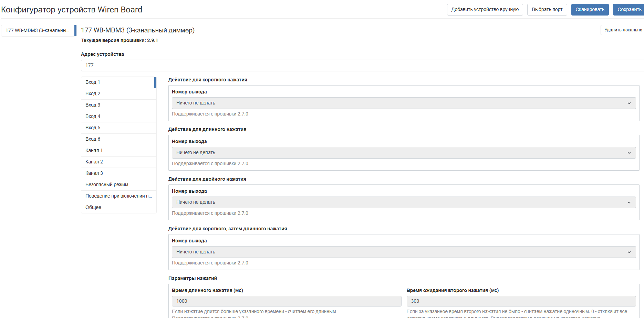
Task: Open the Канал 3 settings tab
Action: coord(118,173)
